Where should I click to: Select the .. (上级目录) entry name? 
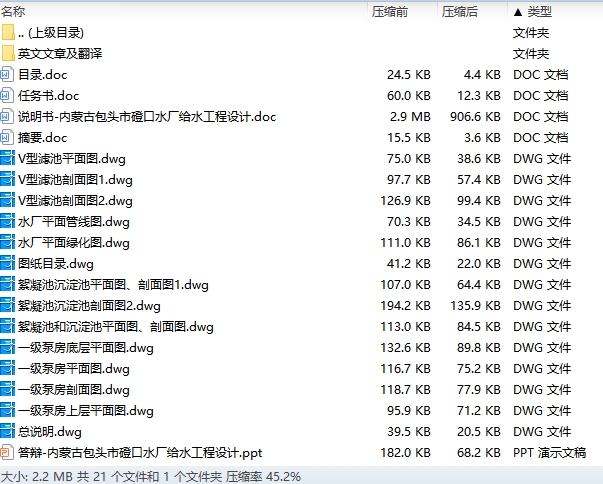pos(51,33)
